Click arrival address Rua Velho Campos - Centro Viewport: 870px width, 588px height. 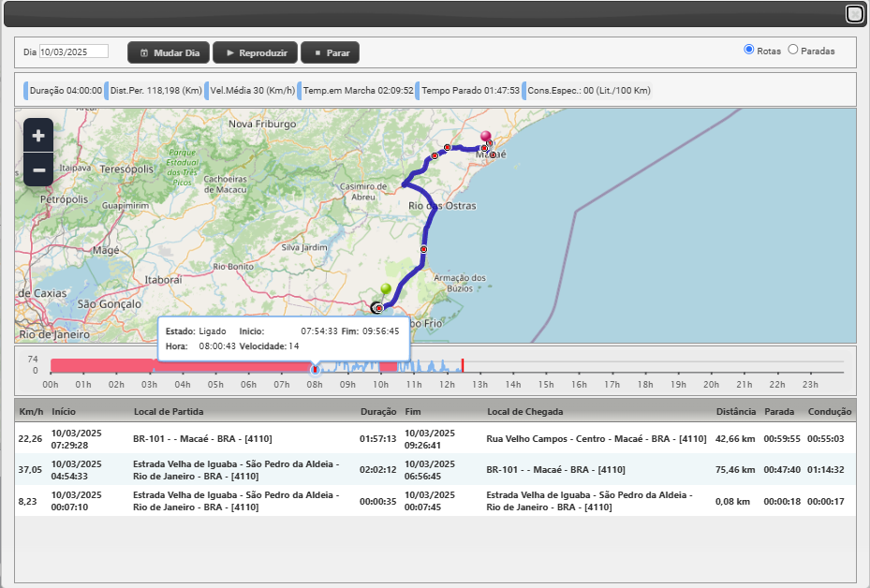(x=597, y=439)
